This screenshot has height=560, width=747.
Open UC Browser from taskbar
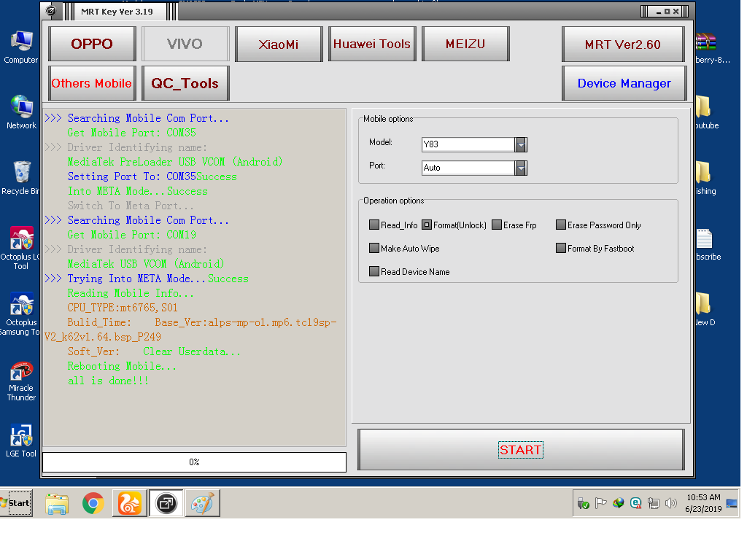point(130,503)
